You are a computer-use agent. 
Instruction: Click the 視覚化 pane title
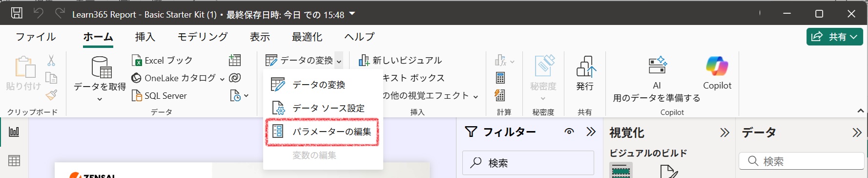[x=627, y=133]
